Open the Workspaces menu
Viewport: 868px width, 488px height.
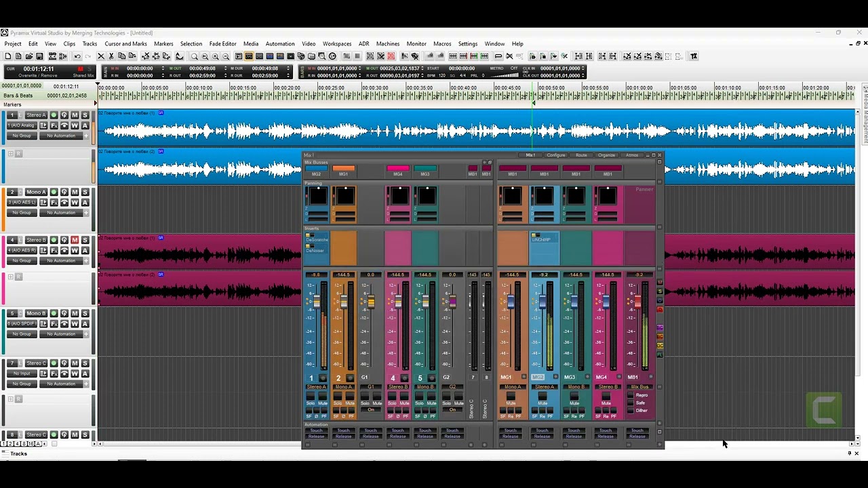[x=337, y=44]
